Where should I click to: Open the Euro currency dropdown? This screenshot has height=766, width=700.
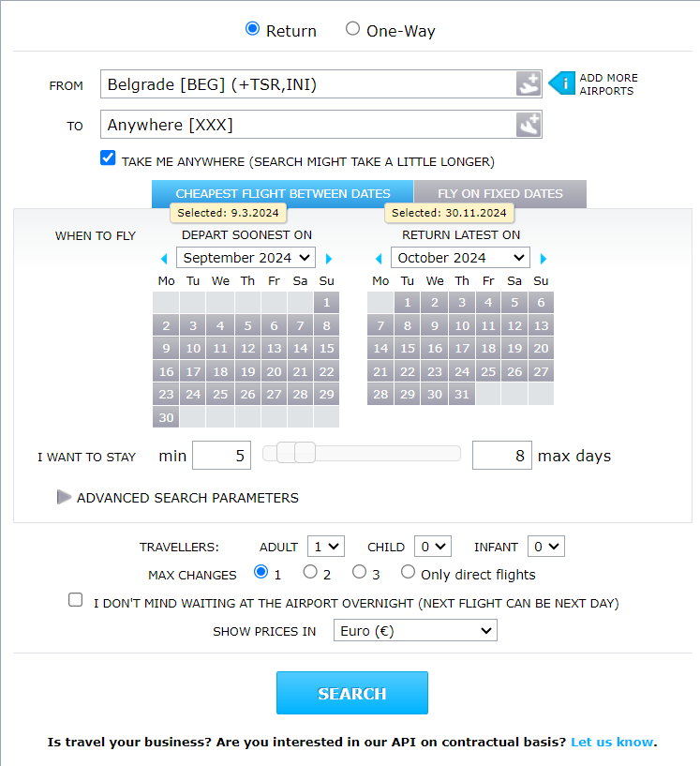click(x=415, y=630)
